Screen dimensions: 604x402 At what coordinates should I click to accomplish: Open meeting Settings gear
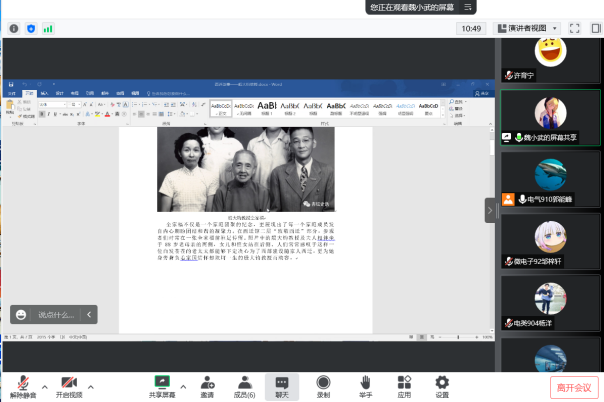point(442,387)
